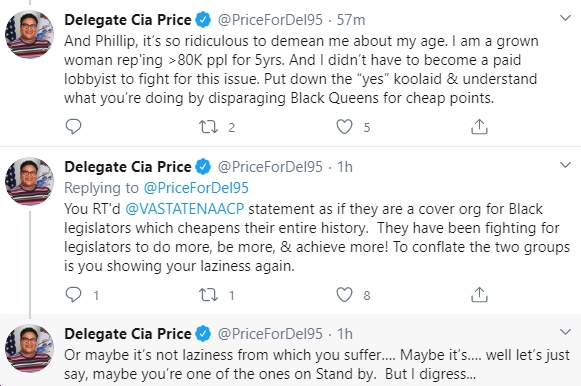Screen dimensions: 581x386
Task: Like the tweet with 8 likes
Action: (344, 295)
